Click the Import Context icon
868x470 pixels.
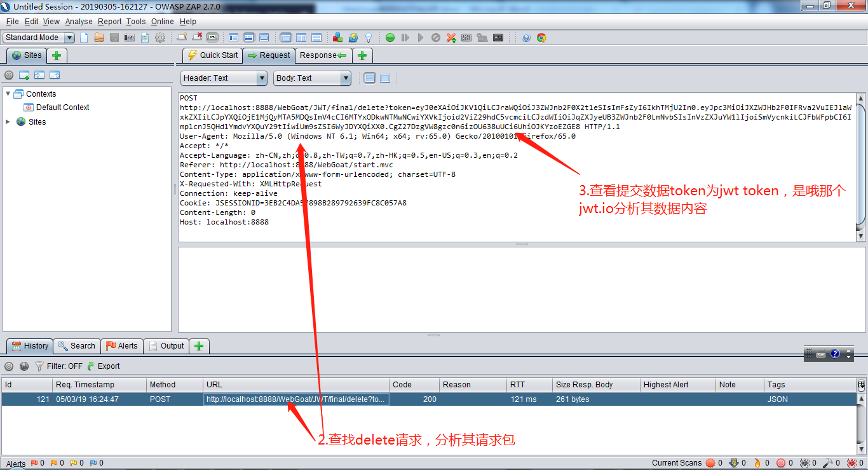(x=39, y=75)
